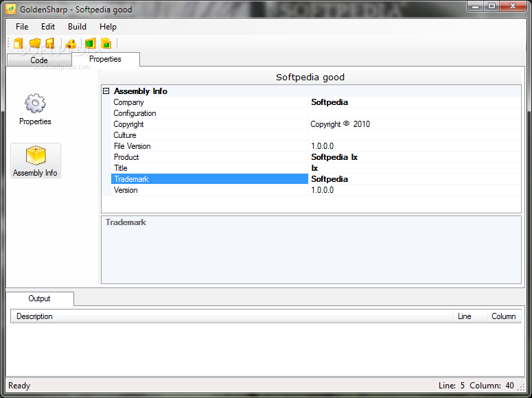Select the Version property label
The image size is (532, 398).
tap(126, 190)
